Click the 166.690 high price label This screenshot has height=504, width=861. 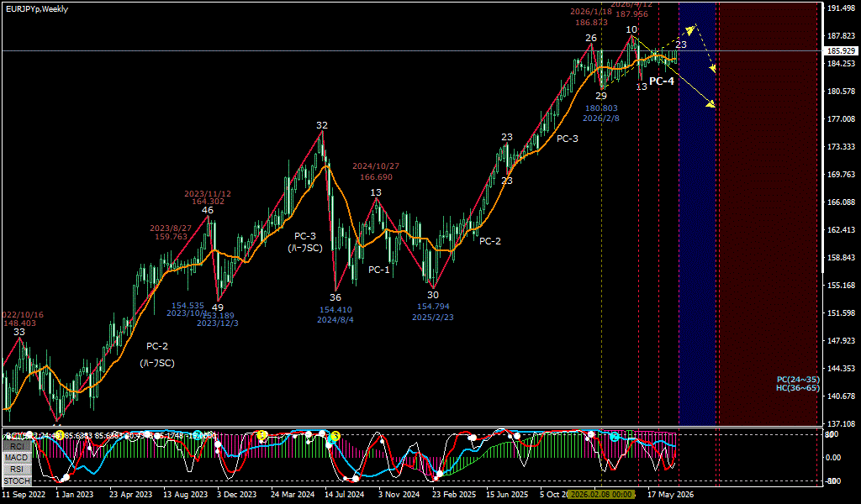[376, 176]
